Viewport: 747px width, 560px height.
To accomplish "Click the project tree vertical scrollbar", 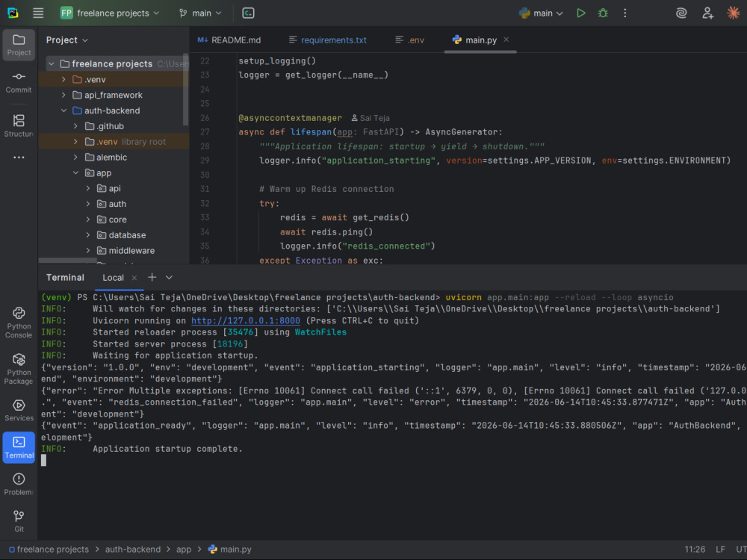I will 186,90.
